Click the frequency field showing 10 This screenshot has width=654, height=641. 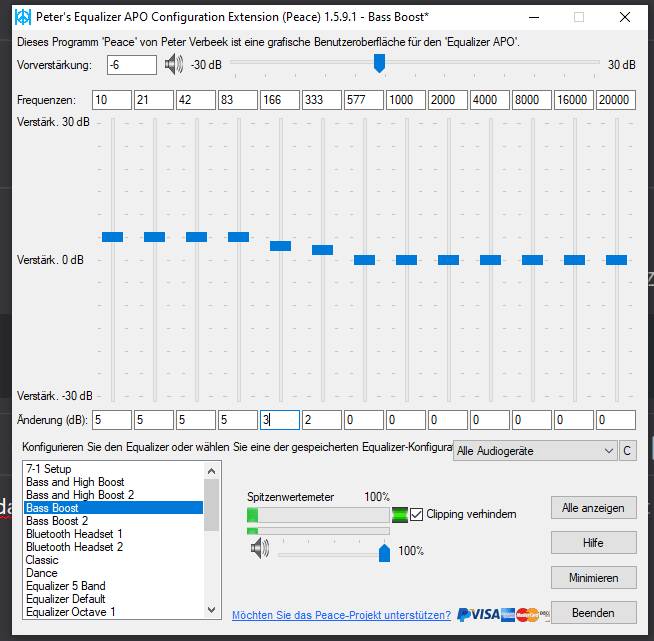coord(112,100)
